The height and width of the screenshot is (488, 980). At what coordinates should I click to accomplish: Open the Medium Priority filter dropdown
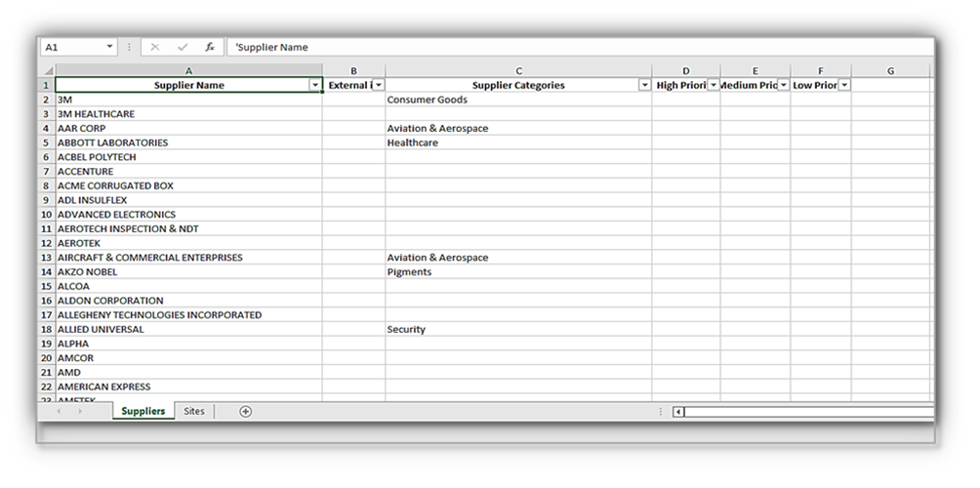tap(783, 86)
